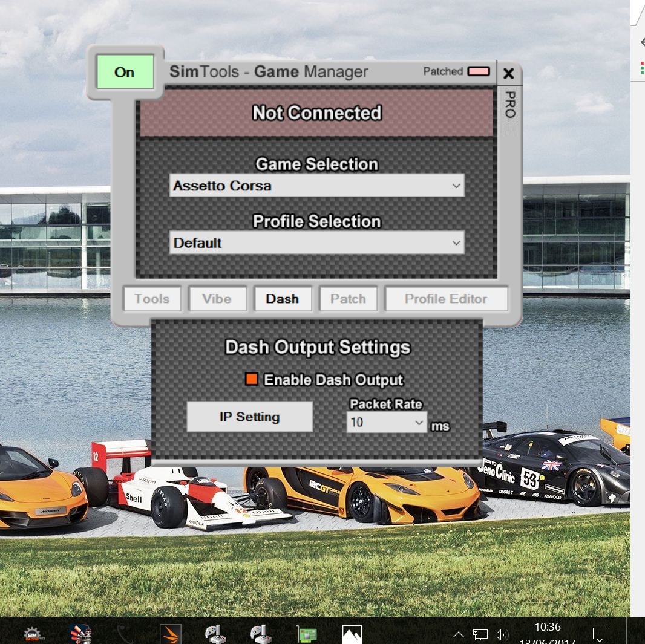
Task: Toggle the Patched indicator switch
Action: tap(479, 71)
